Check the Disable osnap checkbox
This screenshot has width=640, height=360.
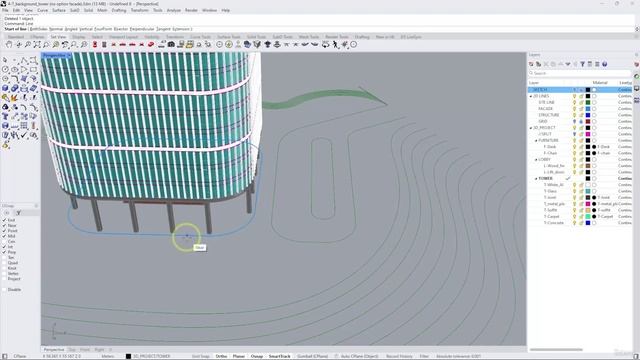pos(4,289)
